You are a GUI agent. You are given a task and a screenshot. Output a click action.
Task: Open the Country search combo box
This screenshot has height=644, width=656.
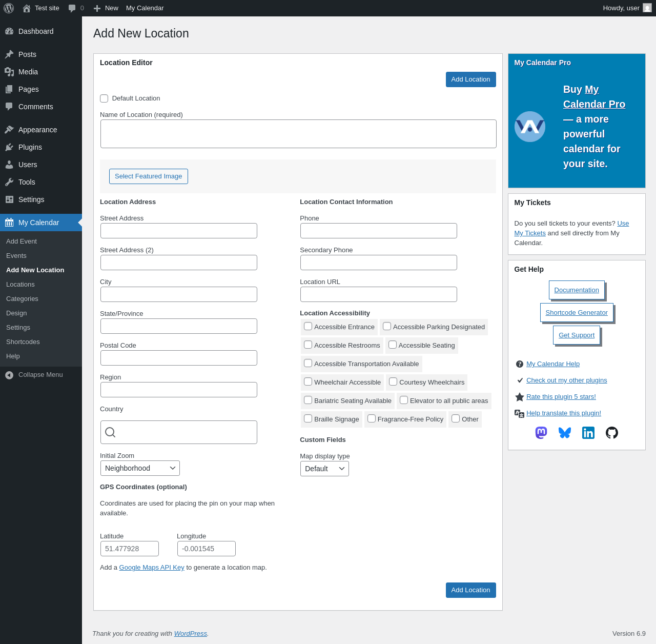(179, 432)
